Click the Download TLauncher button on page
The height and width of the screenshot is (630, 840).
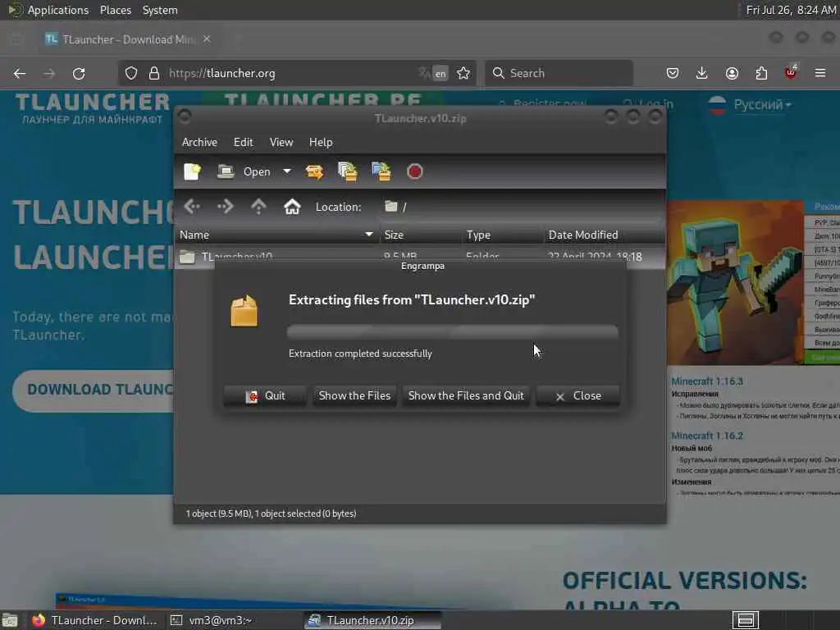94,390
